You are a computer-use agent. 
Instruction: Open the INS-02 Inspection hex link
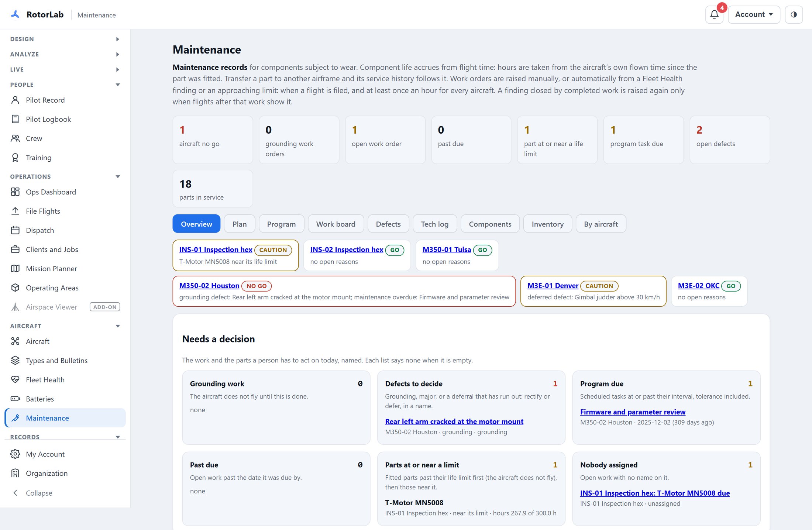[x=347, y=249]
